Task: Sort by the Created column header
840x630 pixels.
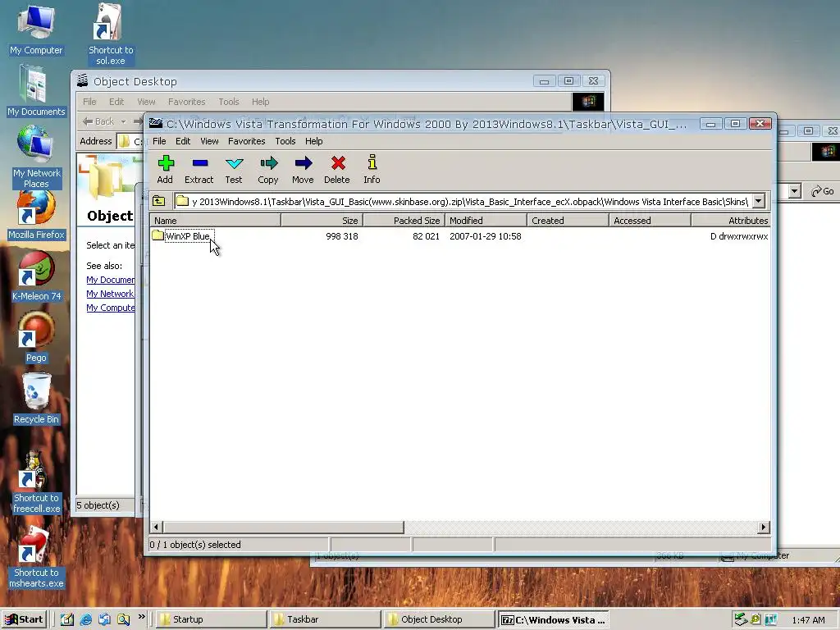Action: tap(568, 220)
